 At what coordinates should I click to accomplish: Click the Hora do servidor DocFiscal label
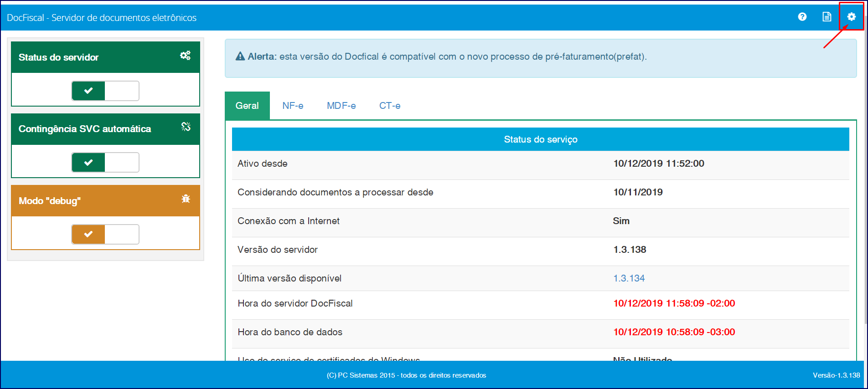[295, 303]
